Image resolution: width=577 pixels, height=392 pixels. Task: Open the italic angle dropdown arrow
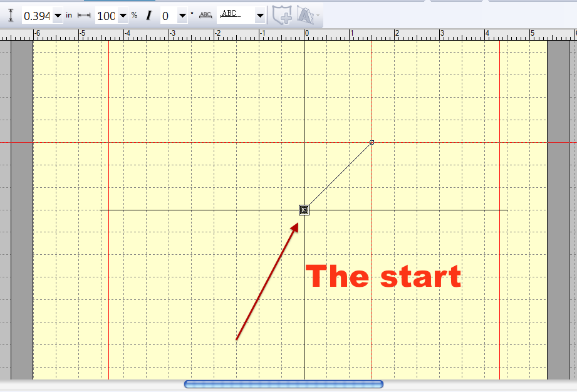(x=182, y=16)
